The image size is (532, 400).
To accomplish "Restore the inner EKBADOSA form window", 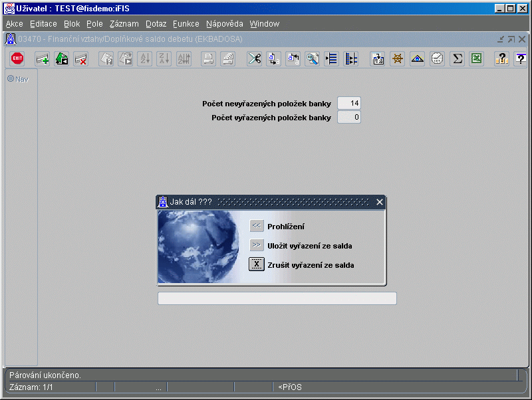I will [511, 39].
